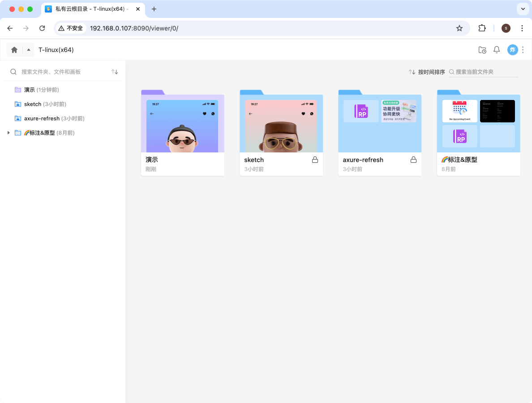
Task: Select the 私有云根目录 browser tab
Action: [90, 9]
